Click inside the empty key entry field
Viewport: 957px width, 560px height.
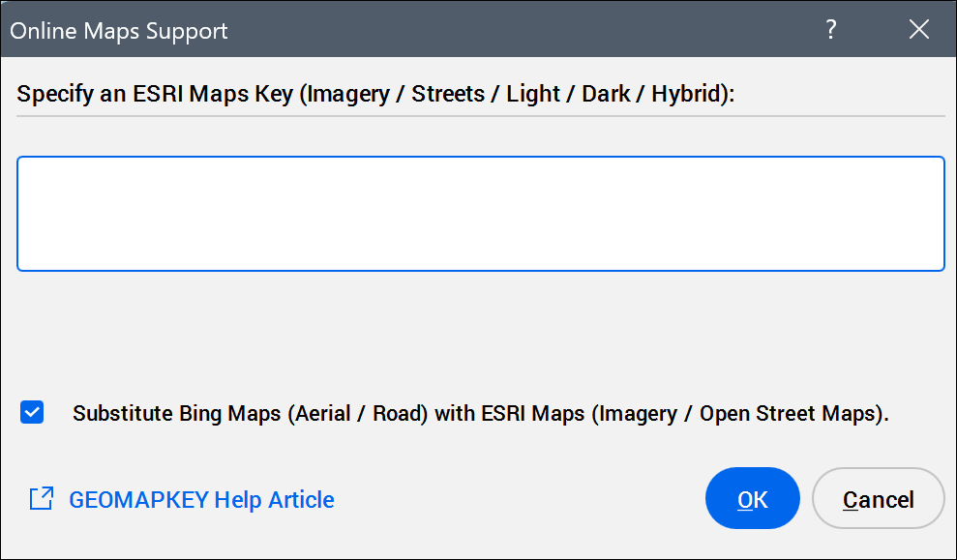click(480, 214)
